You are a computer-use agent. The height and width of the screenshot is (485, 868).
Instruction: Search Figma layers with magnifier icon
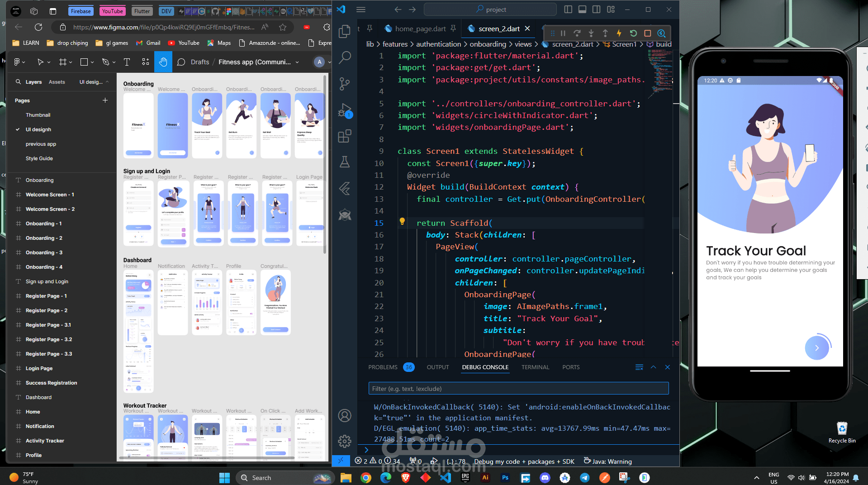pyautogui.click(x=18, y=82)
